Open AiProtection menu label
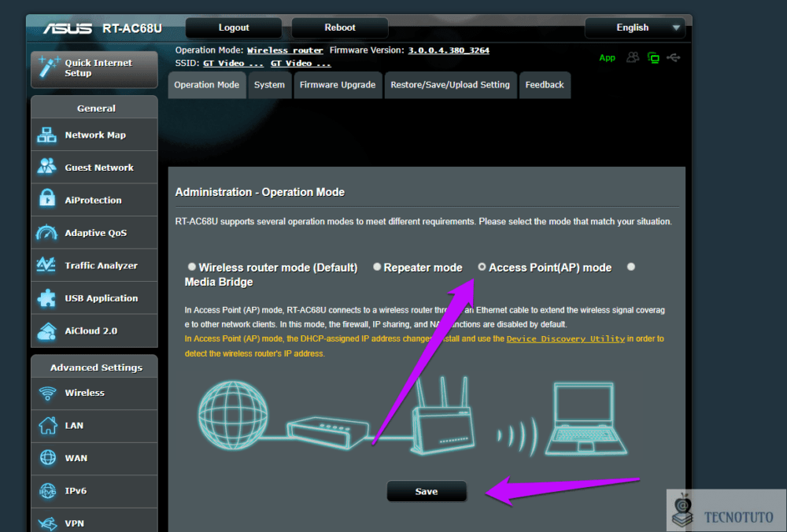Screen dimensions: 787x532 tap(94, 200)
